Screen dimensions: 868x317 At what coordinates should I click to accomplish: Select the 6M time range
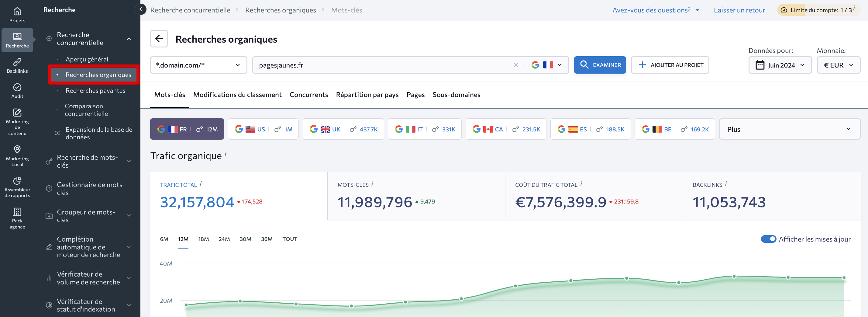[x=164, y=239]
